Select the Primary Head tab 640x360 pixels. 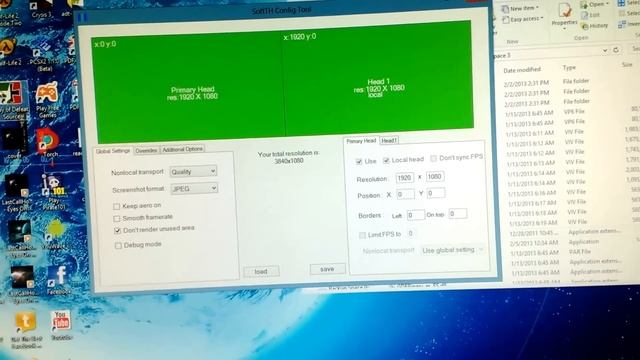[361, 141]
